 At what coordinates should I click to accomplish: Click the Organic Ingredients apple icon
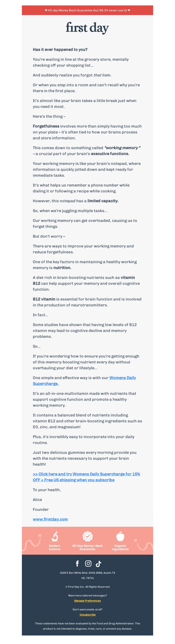[x=120, y=536]
